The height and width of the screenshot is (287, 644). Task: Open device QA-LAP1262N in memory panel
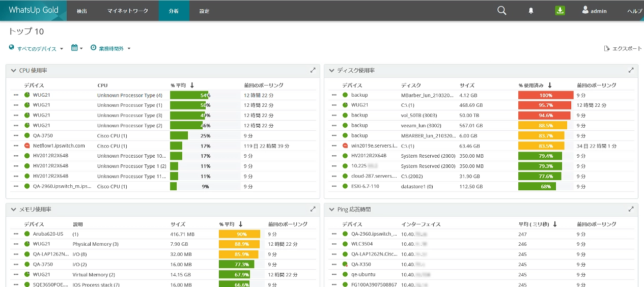click(51, 254)
